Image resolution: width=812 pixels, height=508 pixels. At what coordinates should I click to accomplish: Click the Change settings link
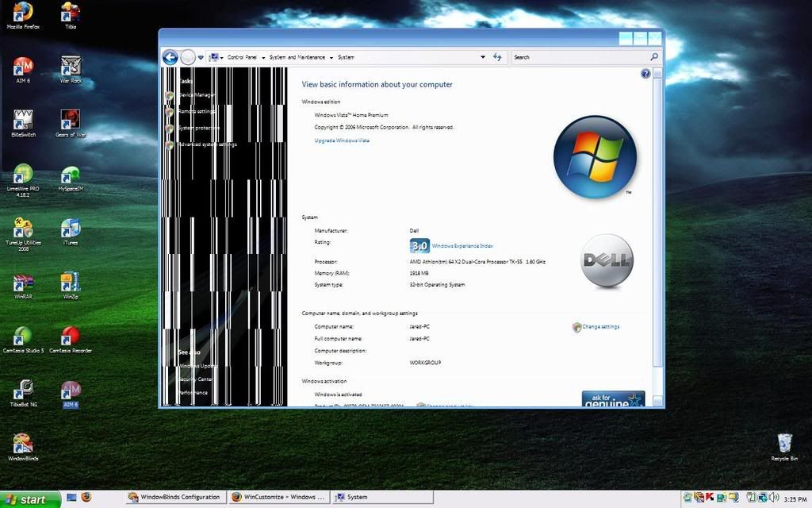point(601,326)
